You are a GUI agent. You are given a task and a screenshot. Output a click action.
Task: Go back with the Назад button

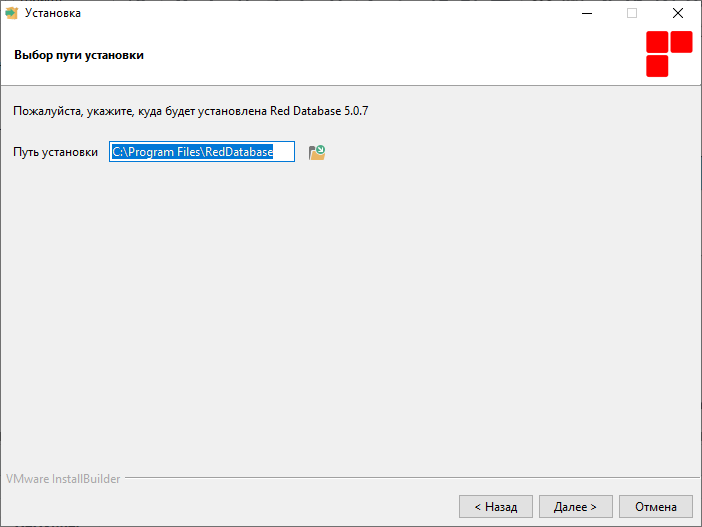pos(496,506)
